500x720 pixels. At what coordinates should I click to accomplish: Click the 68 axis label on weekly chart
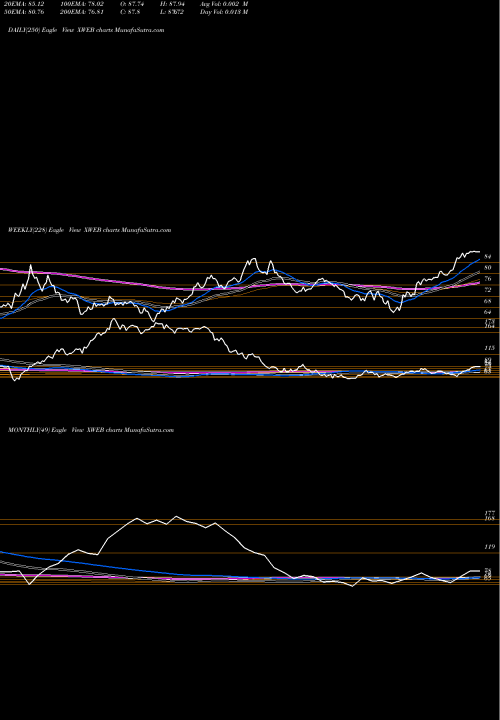488,301
